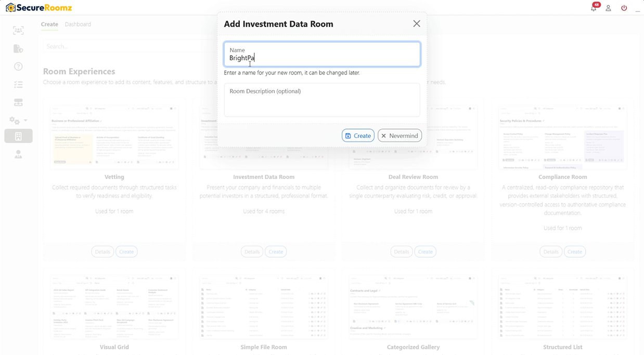Click Details under Deal Review Room
Image resolution: width=644 pixels, height=355 pixels.
(401, 251)
